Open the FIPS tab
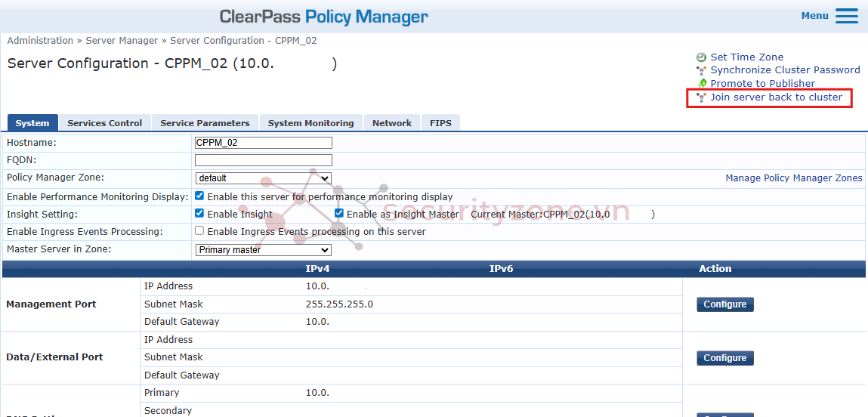This screenshot has height=417, width=868. click(x=440, y=123)
